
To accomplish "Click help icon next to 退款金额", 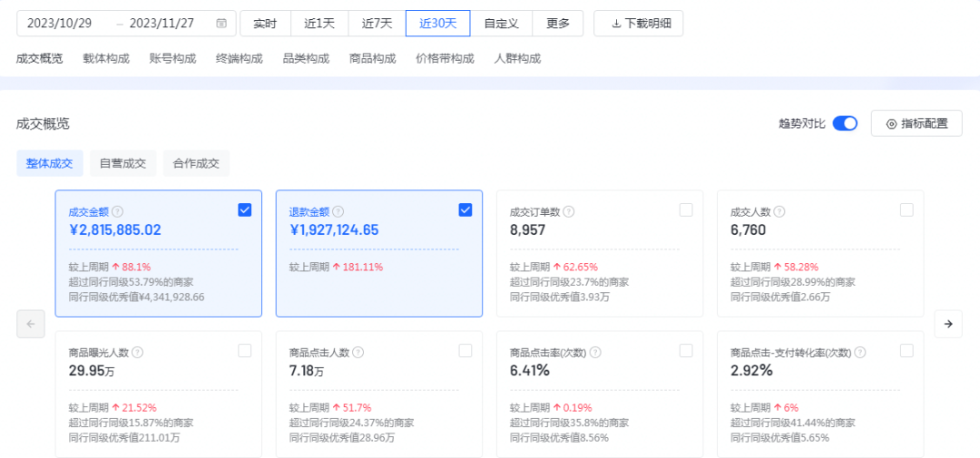I will 338,211.
